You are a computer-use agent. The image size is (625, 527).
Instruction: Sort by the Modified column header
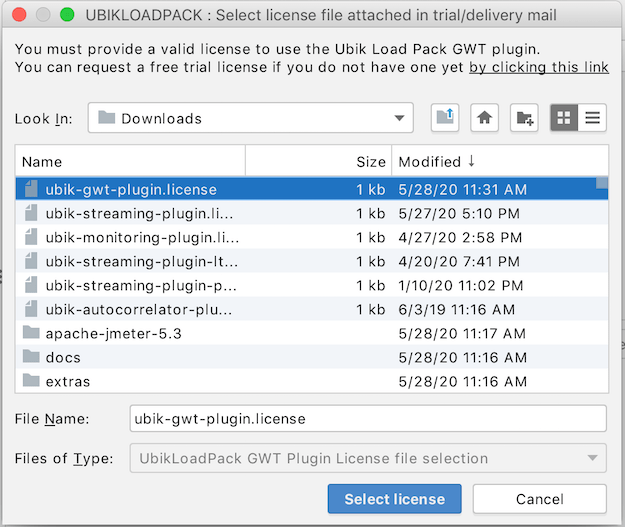click(x=500, y=161)
